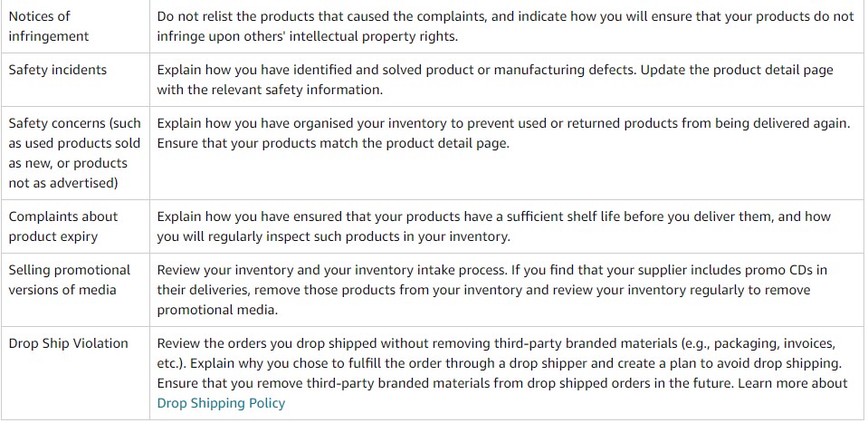The height and width of the screenshot is (423, 868).
Task: Select the Notices of infringement row label
Action: (x=48, y=26)
